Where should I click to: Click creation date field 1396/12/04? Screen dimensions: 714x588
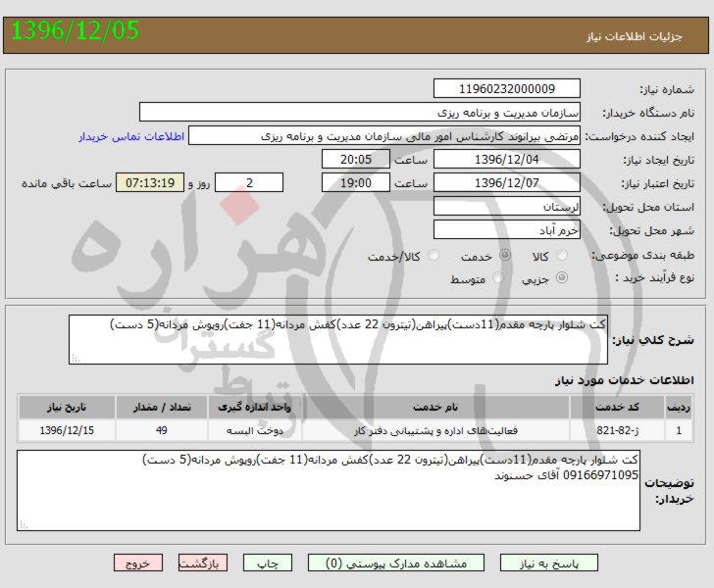point(507,160)
